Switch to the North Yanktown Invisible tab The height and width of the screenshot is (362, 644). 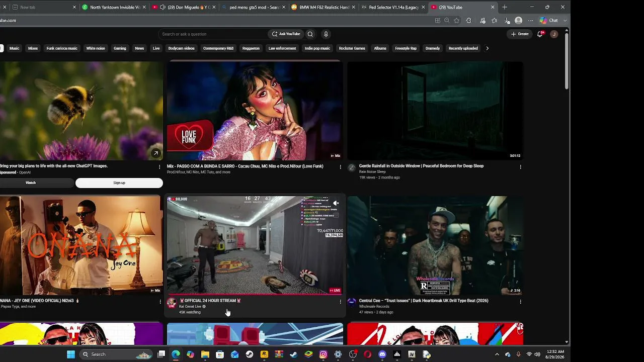point(114,8)
